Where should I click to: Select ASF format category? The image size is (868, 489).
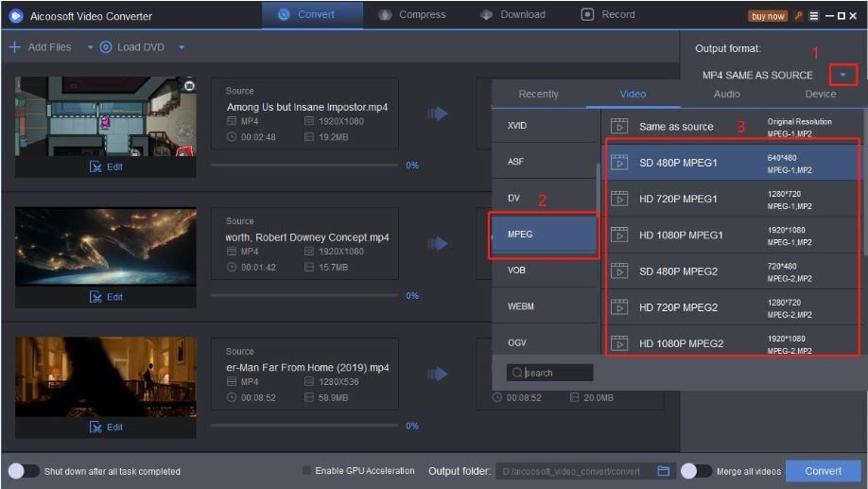(x=544, y=162)
